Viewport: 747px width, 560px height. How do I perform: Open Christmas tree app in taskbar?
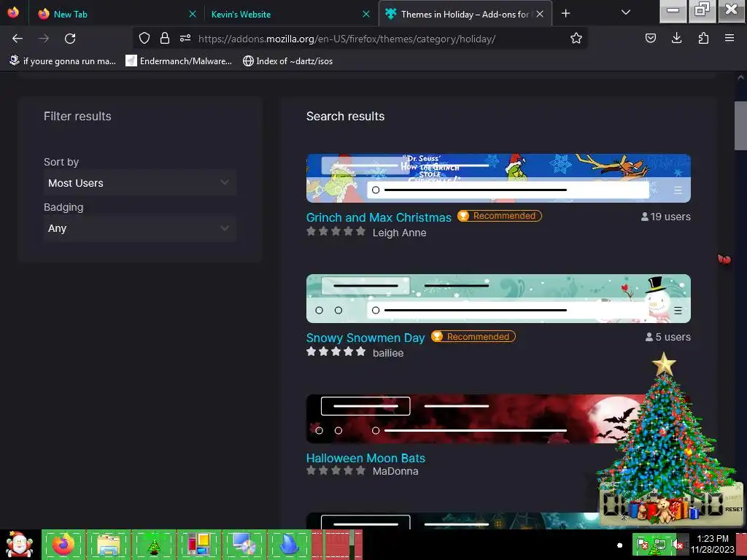(153, 545)
